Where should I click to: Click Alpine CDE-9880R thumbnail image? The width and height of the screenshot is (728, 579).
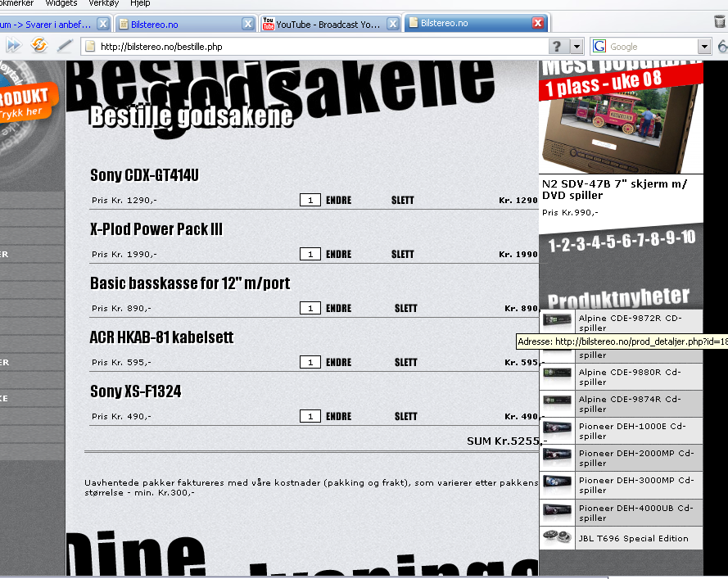(x=557, y=373)
